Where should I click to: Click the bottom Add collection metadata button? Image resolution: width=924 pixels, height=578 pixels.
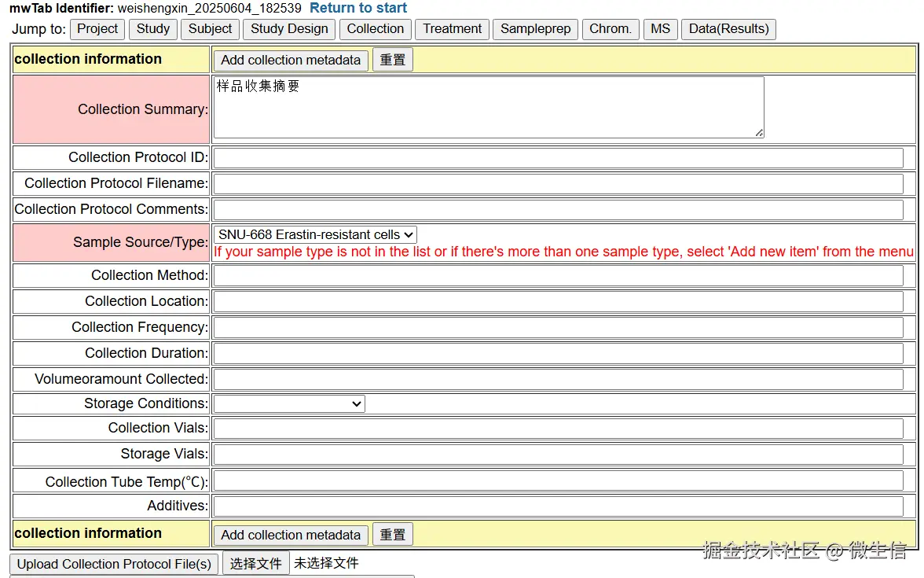[x=291, y=535]
